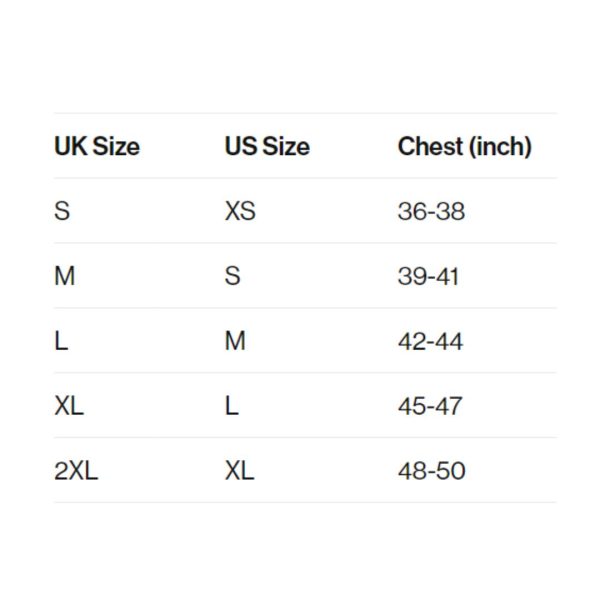The width and height of the screenshot is (600, 600).
Task: Select US size L cell
Action: click(x=232, y=406)
